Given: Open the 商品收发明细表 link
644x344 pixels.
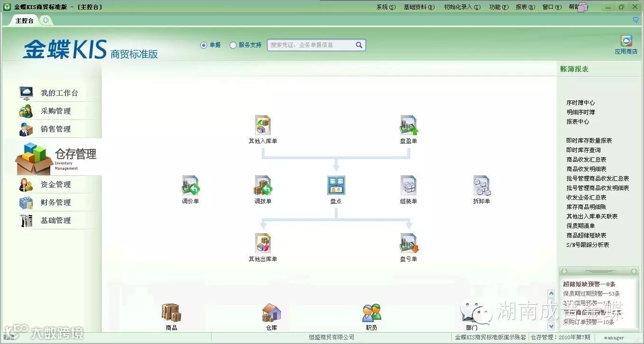Looking at the screenshot, I should [x=586, y=169].
